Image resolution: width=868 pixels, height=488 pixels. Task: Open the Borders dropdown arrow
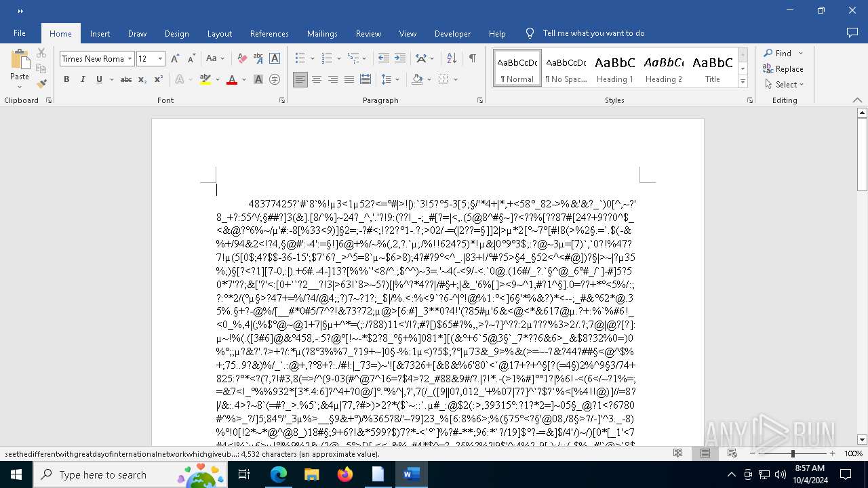(x=455, y=79)
